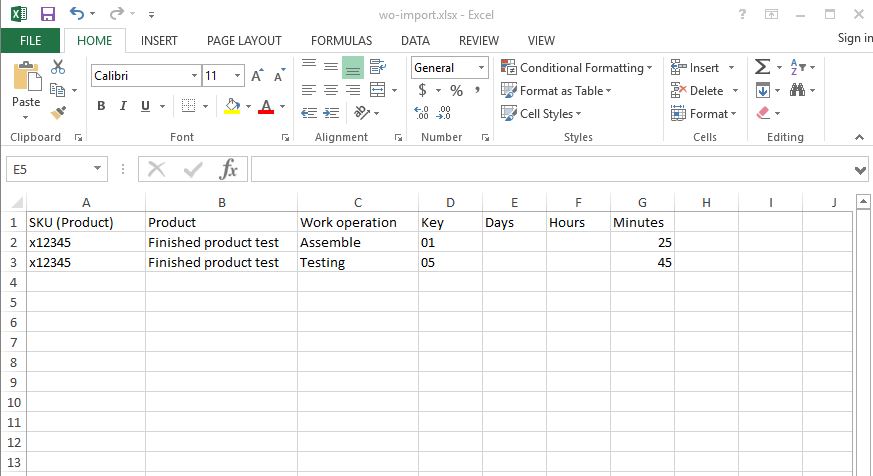Toggle Italic formatting
The height and width of the screenshot is (476, 873).
pyautogui.click(x=124, y=106)
